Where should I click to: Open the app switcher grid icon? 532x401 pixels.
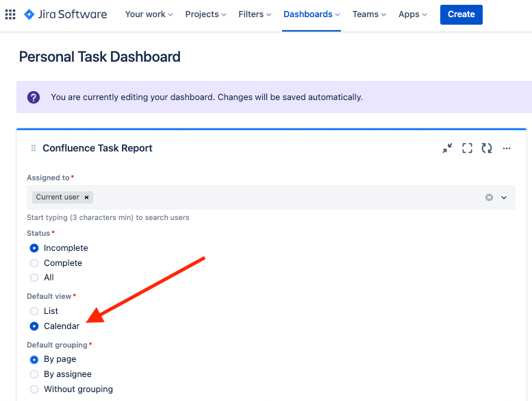[x=10, y=14]
